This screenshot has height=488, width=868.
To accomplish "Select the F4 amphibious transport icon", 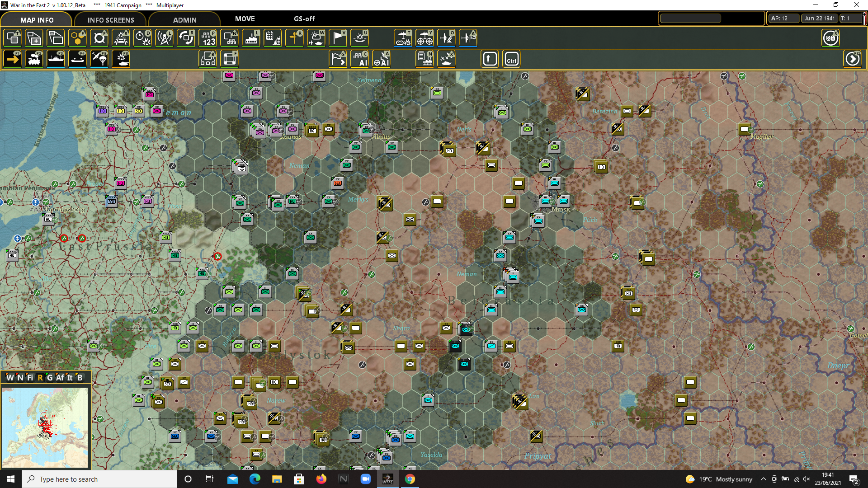I will 77,59.
